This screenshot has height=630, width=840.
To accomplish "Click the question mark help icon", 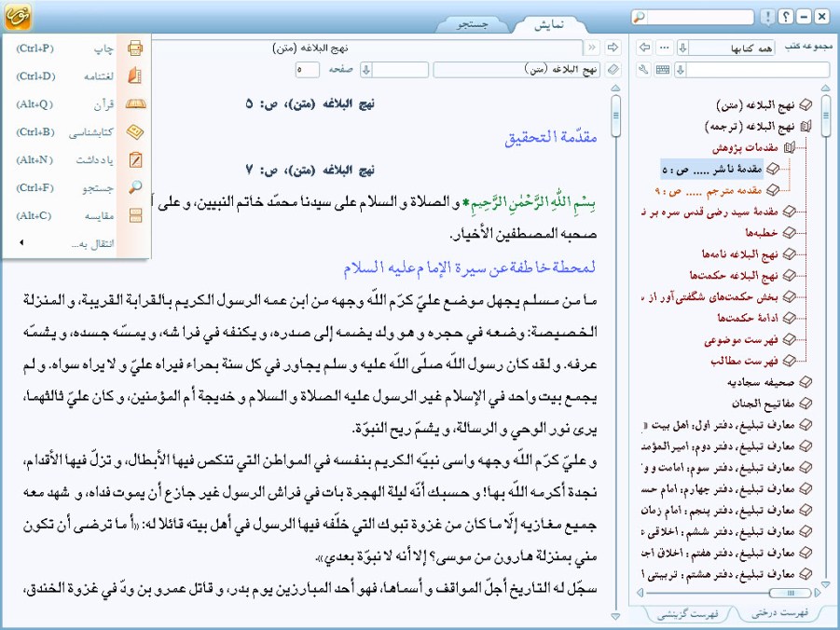I will click(x=785, y=17).
